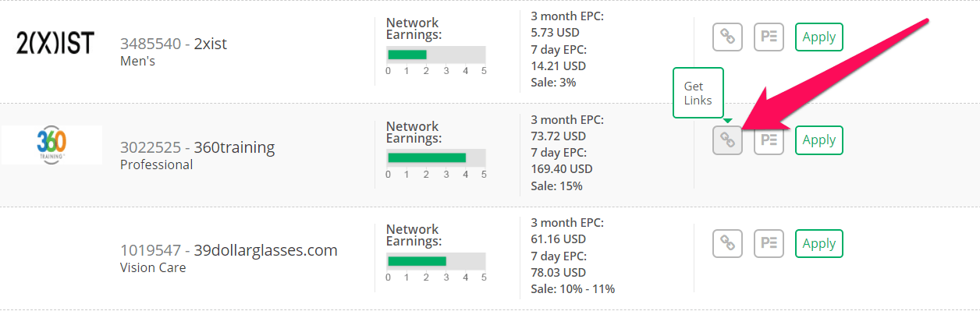Apply to the 2xist program
Image resolution: width=980 pixels, height=311 pixels.
tap(819, 37)
